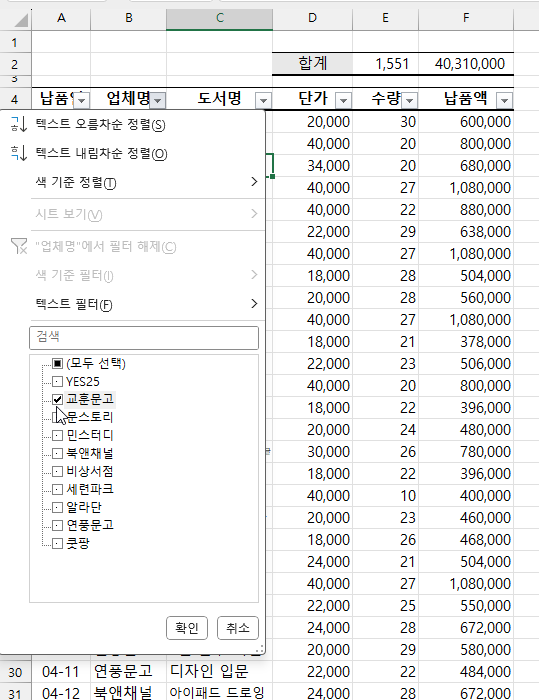
Task: Click the Select All corner triangle
Action: 20,20
